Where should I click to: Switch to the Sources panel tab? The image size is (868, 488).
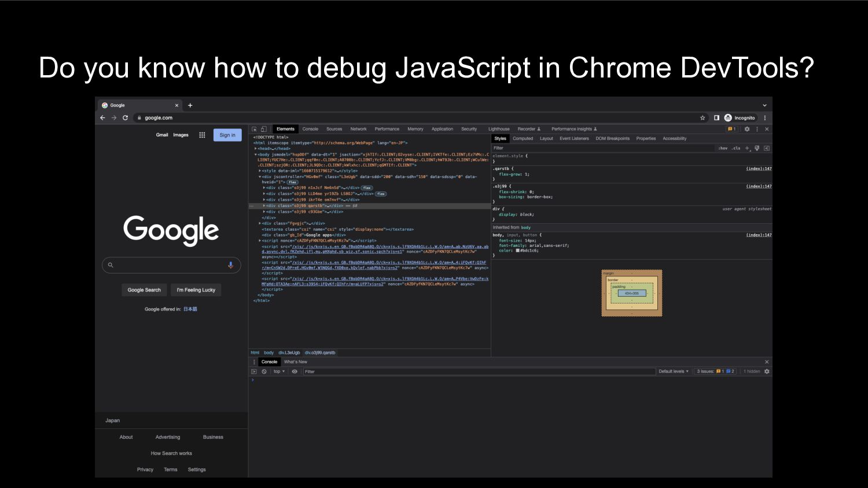point(334,129)
